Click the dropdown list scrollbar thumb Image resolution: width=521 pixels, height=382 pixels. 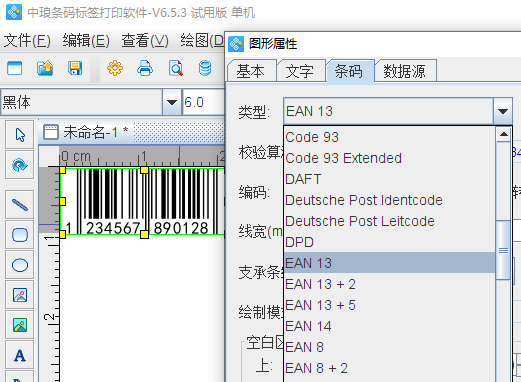coord(503,250)
